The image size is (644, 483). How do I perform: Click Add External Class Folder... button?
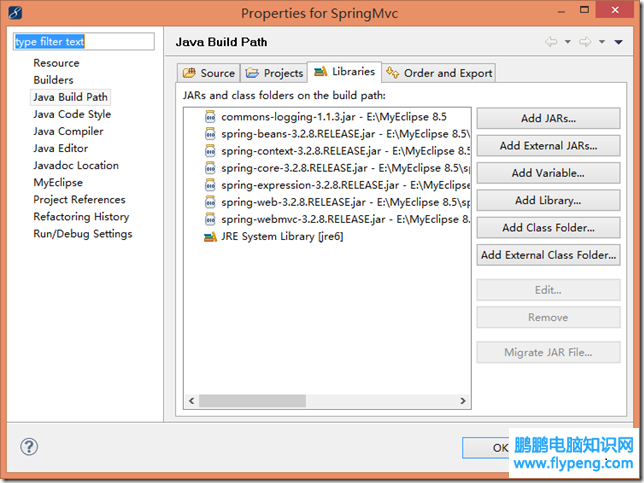pyautogui.click(x=548, y=255)
